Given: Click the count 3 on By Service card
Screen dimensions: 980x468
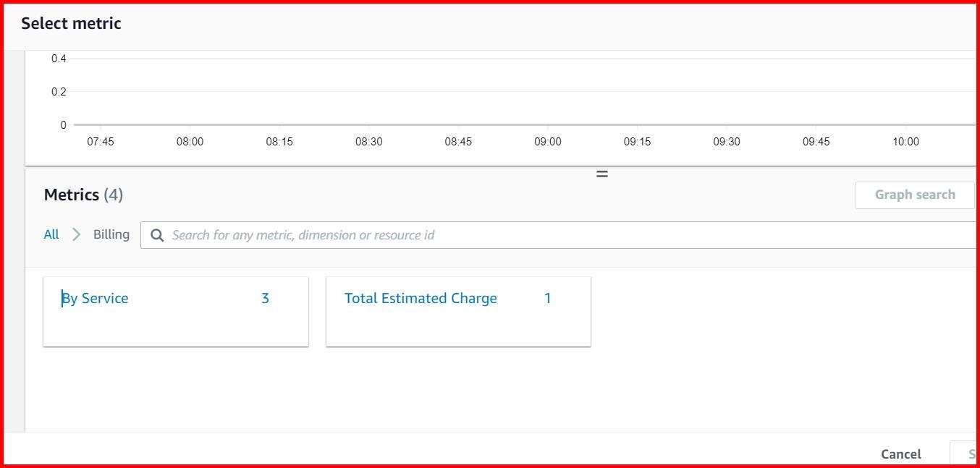Looking at the screenshot, I should tap(265, 297).
